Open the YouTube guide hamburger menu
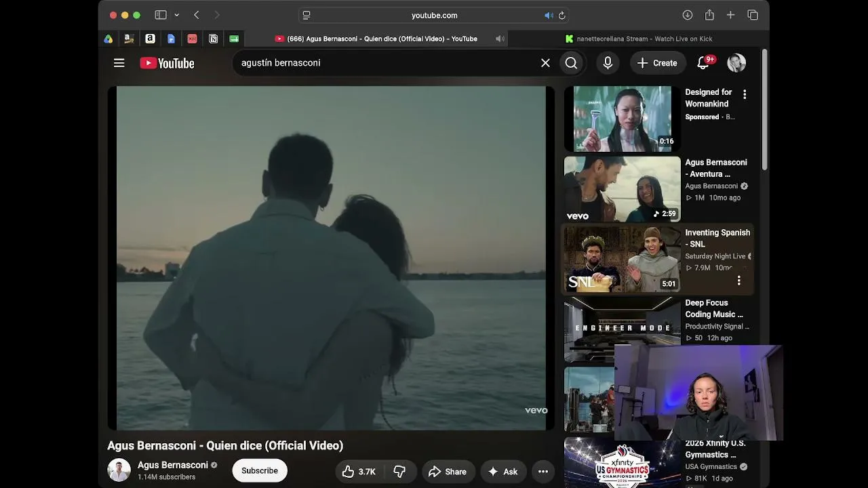The image size is (868, 488). tap(119, 63)
